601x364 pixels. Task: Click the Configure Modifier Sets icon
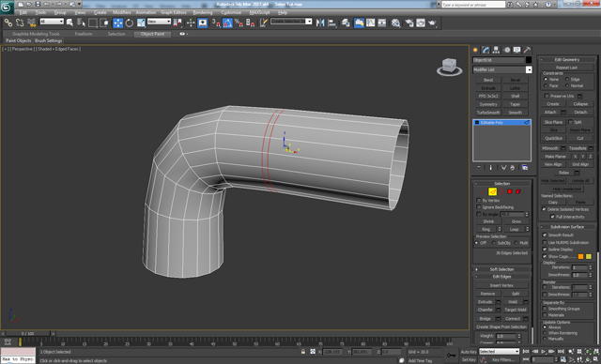tap(525, 168)
